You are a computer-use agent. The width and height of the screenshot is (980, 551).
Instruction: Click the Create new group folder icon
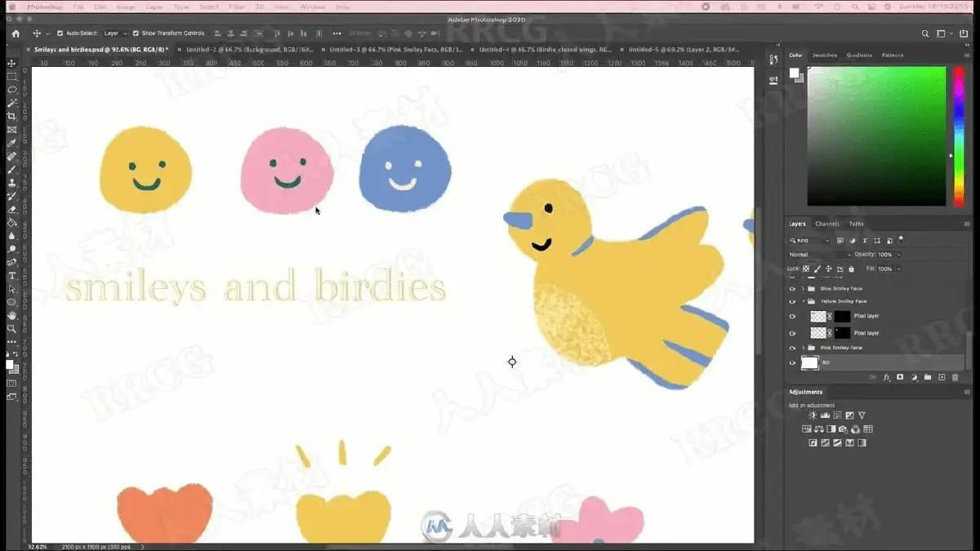928,377
